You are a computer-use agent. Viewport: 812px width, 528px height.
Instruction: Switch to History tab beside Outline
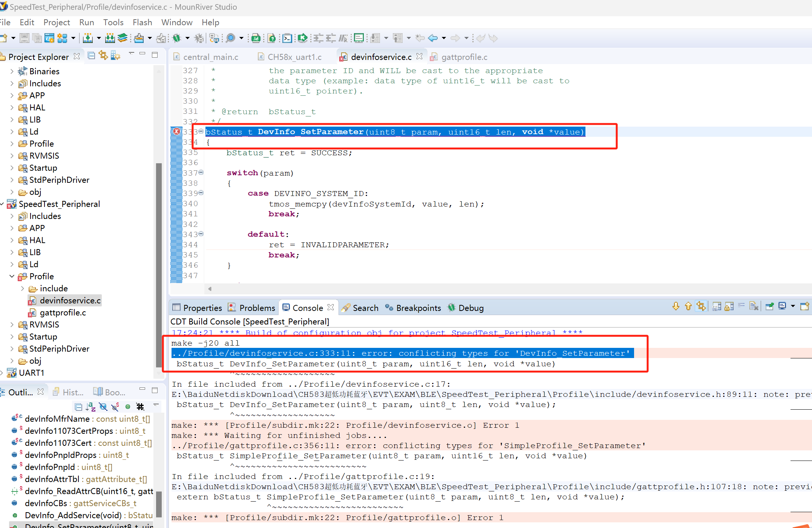point(69,392)
